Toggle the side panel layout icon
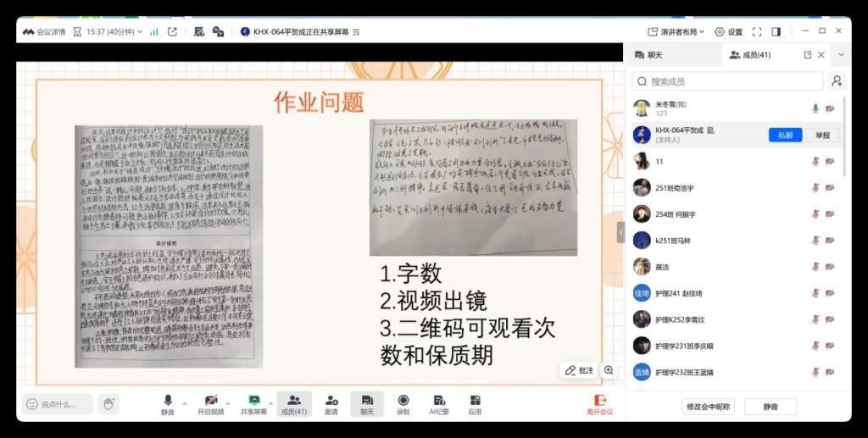The width and height of the screenshot is (868, 438). 776,31
